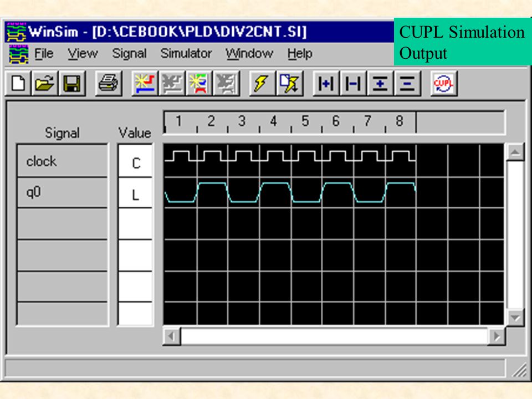Click the New file toolbar icon
The image size is (532, 399).
(x=18, y=84)
